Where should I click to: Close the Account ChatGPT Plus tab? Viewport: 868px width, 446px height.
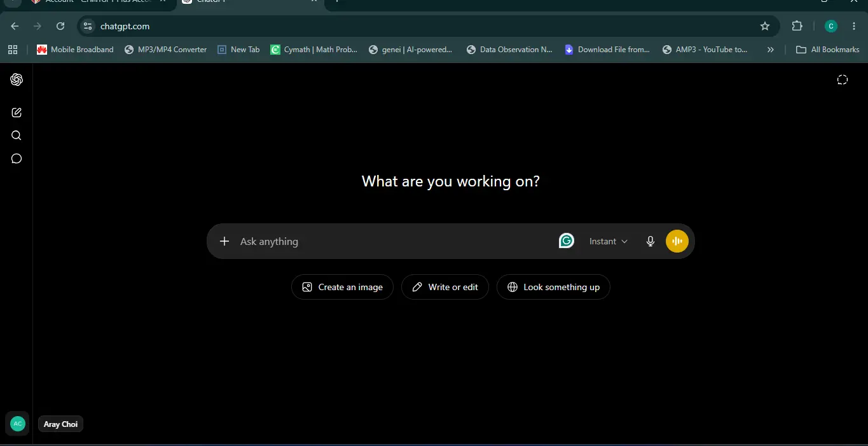pos(163,2)
